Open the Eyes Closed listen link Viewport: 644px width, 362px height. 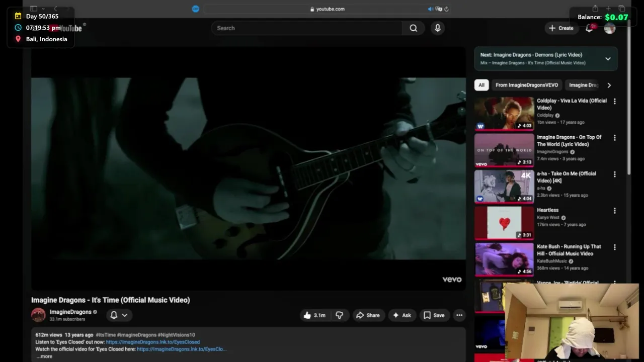[x=152, y=342]
